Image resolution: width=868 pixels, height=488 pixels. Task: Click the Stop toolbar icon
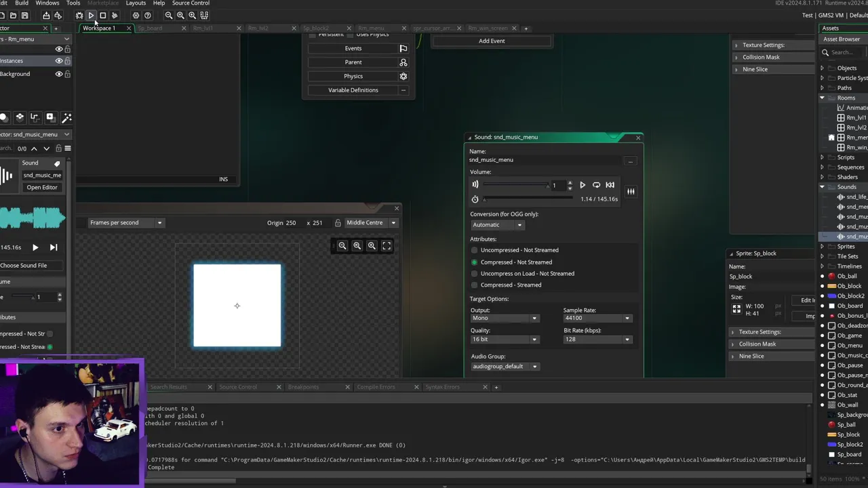(102, 15)
